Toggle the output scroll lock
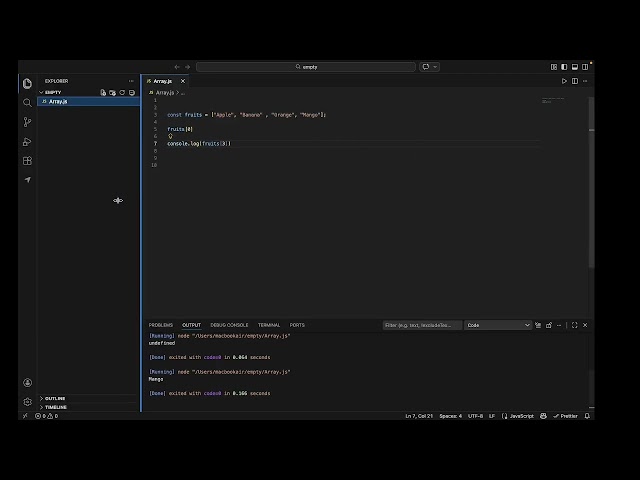 (549, 325)
